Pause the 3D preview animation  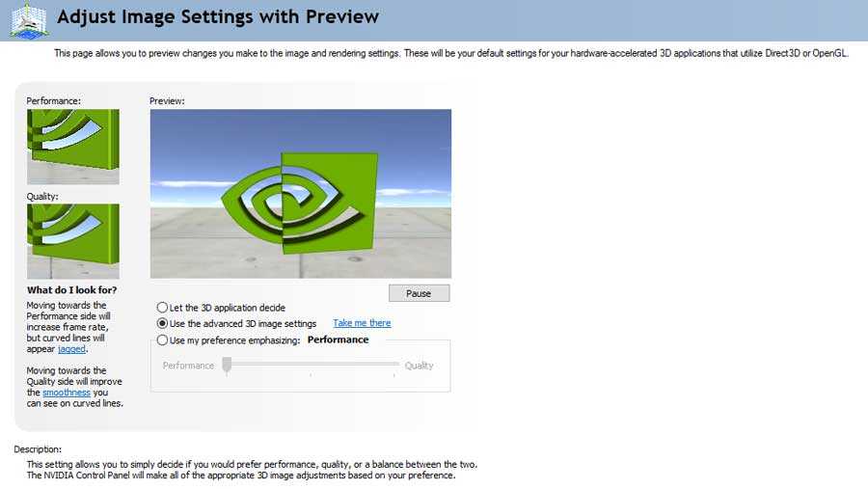[x=420, y=293]
